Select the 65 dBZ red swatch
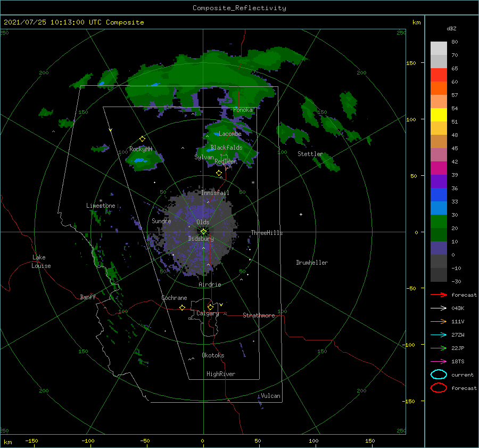Viewport: 479px width, 448px height. point(439,75)
